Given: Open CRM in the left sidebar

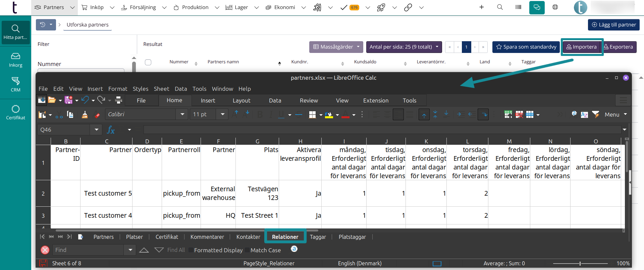Looking at the screenshot, I should click(15, 84).
